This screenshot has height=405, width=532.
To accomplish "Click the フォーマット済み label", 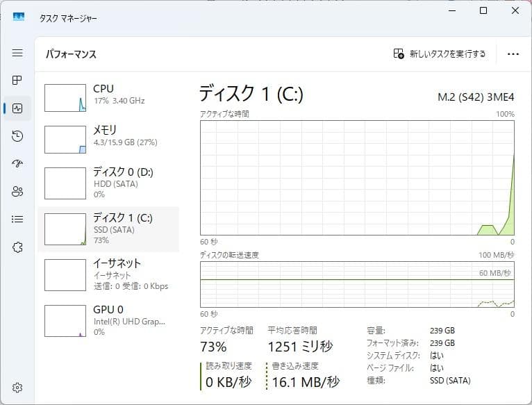I will [x=392, y=343].
